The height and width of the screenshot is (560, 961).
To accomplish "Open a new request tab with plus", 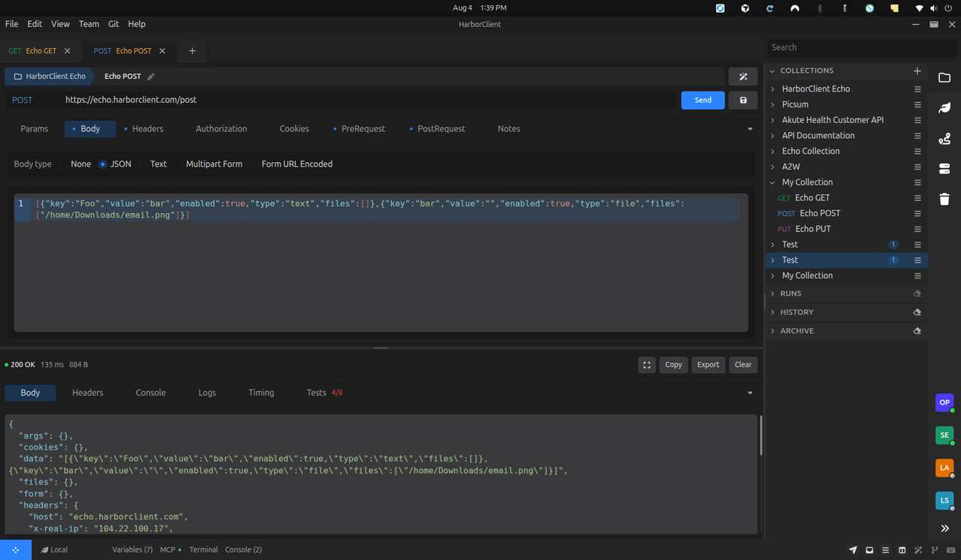I will tap(192, 51).
